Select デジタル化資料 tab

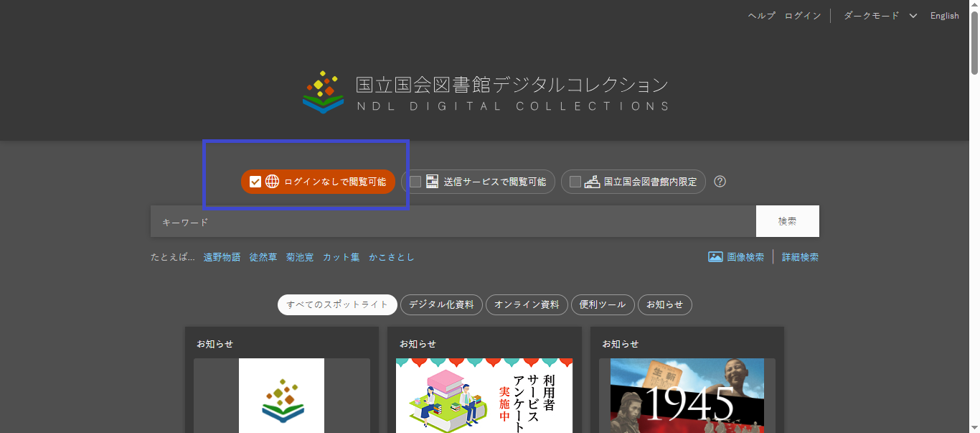(441, 304)
